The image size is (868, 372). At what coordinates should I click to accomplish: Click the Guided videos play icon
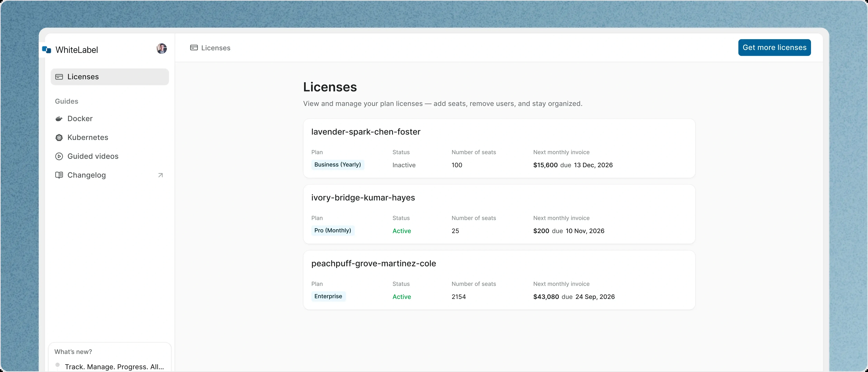pos(59,156)
